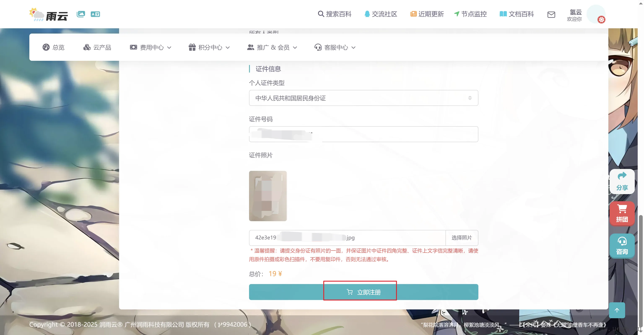644x335 pixels.
Task: Open the 拼团 shopping cart side button
Action: pyautogui.click(x=622, y=213)
